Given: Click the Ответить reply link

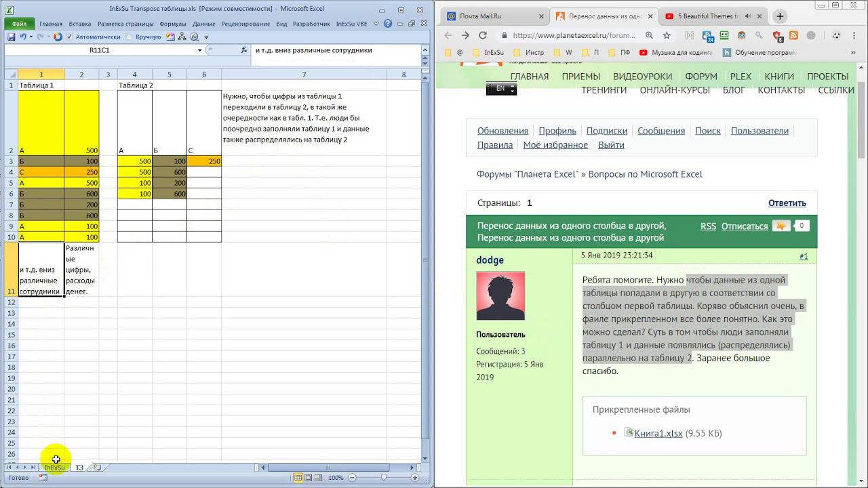Looking at the screenshot, I should pos(787,203).
